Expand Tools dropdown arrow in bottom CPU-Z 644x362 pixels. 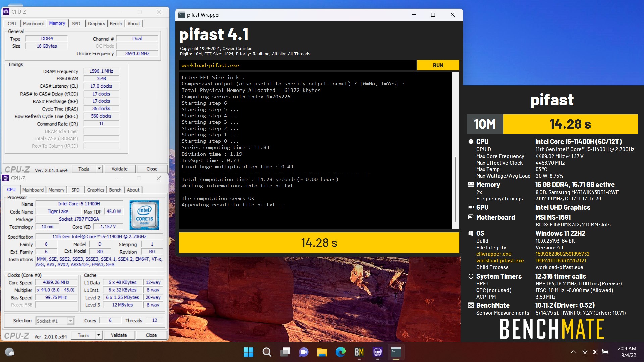tap(98, 335)
